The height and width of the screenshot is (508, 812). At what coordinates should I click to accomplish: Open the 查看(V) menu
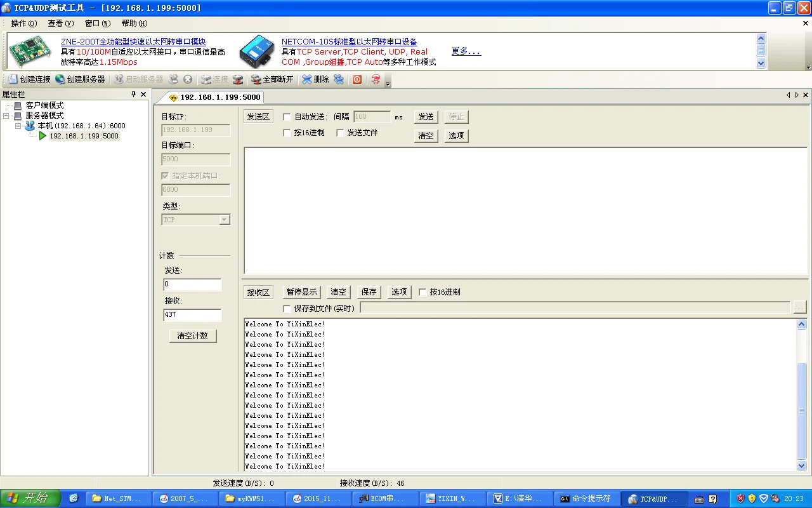[x=61, y=23]
